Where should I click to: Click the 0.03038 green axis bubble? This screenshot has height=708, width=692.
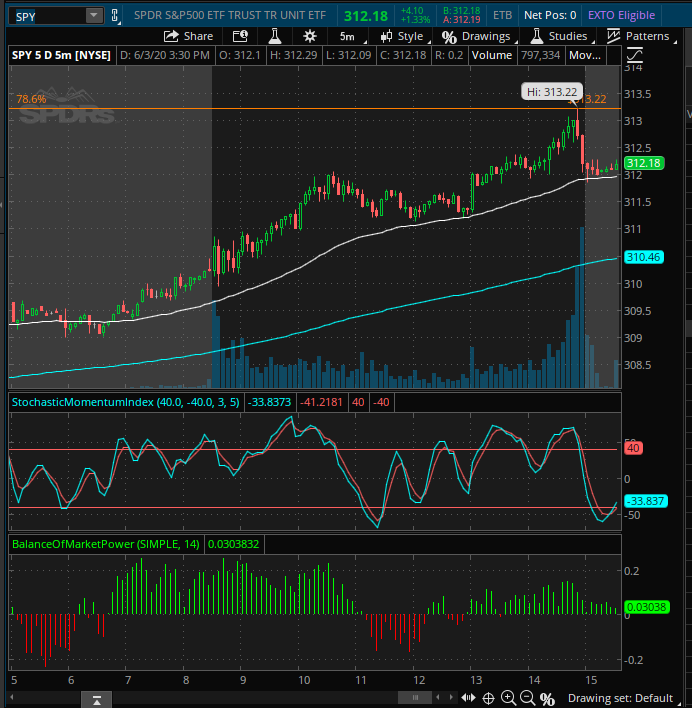(x=646, y=607)
